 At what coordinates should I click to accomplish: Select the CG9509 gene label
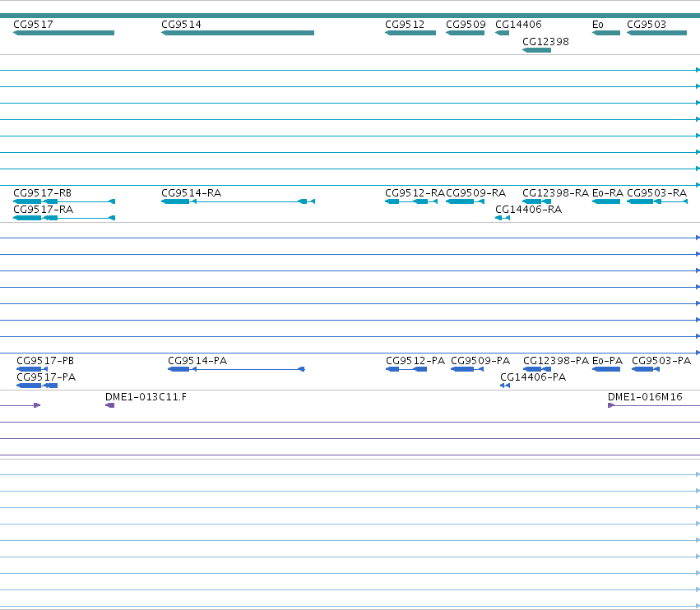tap(466, 25)
